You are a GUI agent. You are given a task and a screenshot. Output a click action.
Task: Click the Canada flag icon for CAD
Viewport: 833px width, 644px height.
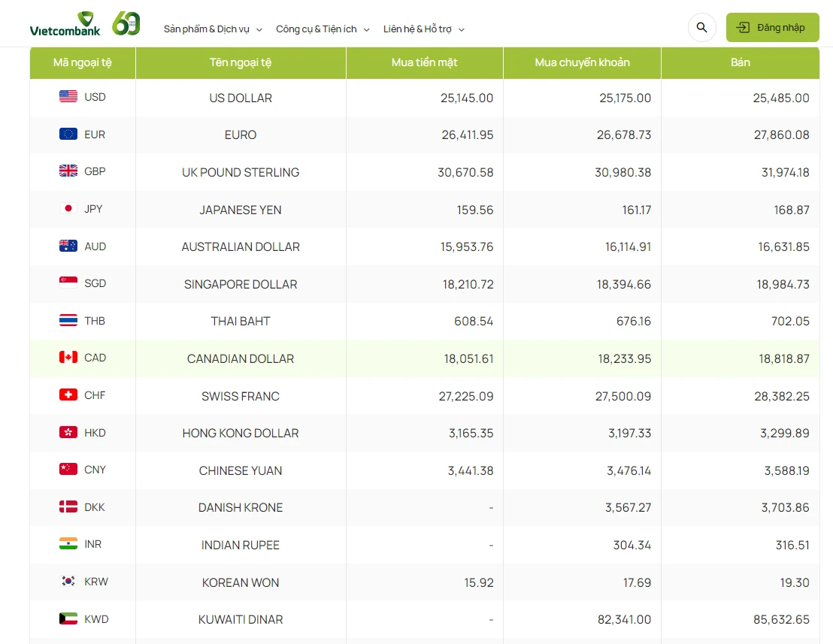click(68, 358)
